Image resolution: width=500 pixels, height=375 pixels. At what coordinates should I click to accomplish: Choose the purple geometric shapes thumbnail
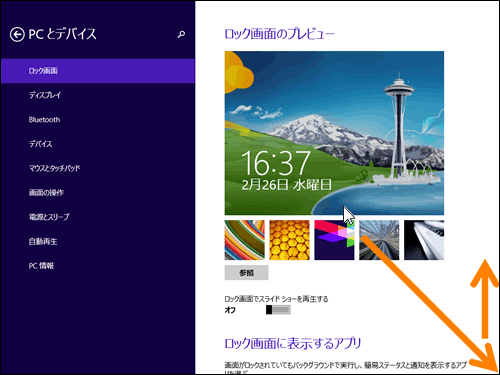click(x=334, y=240)
